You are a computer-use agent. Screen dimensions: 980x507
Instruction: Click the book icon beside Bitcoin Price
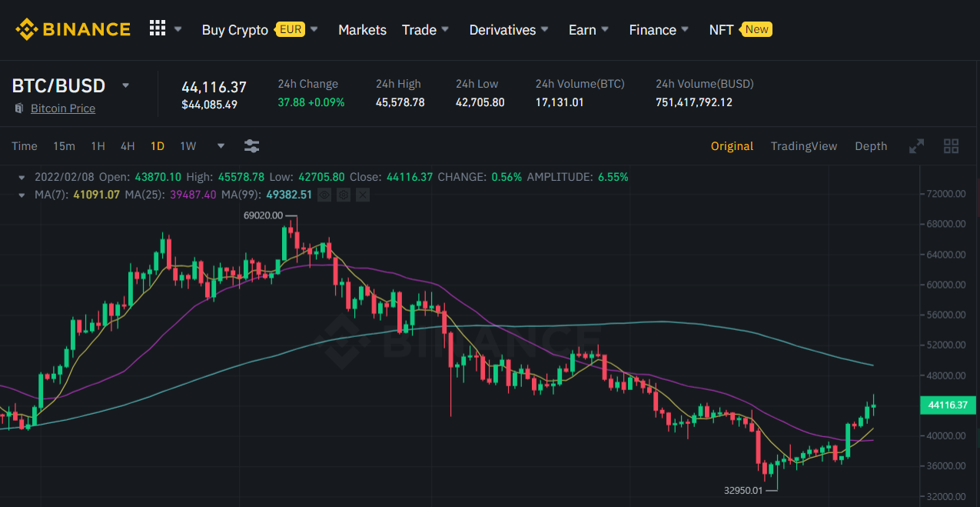point(19,108)
